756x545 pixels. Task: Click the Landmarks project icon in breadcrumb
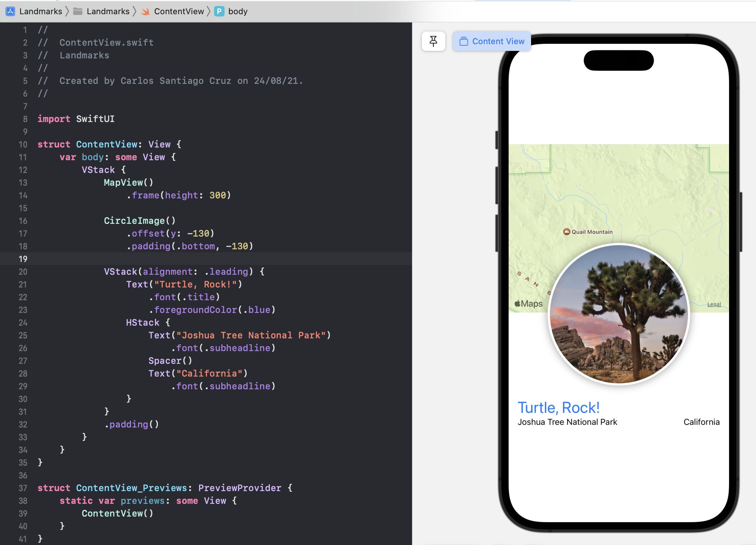[10, 11]
